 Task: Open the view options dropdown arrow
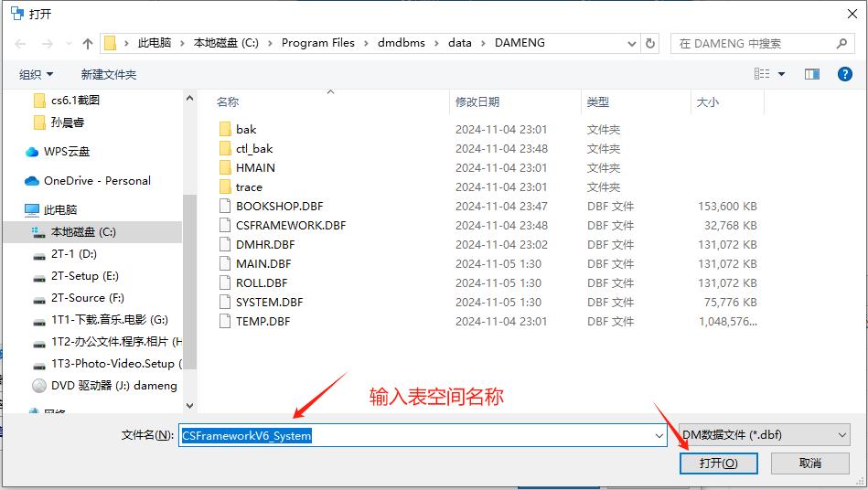coord(782,74)
